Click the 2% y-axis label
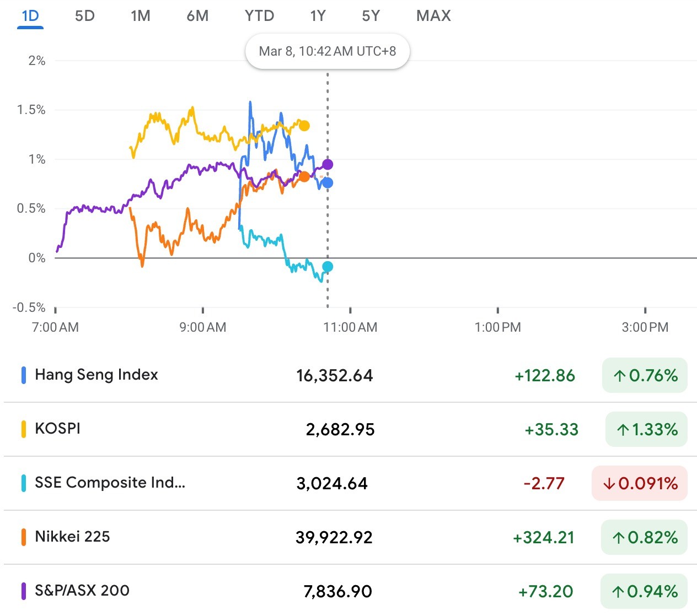The width and height of the screenshot is (697, 616). [x=37, y=61]
